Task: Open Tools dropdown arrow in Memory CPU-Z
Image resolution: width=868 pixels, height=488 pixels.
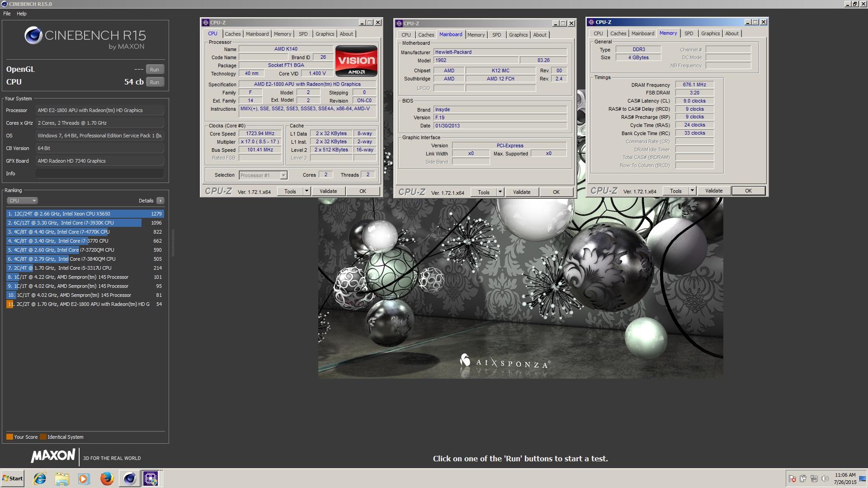Action: coord(692,191)
